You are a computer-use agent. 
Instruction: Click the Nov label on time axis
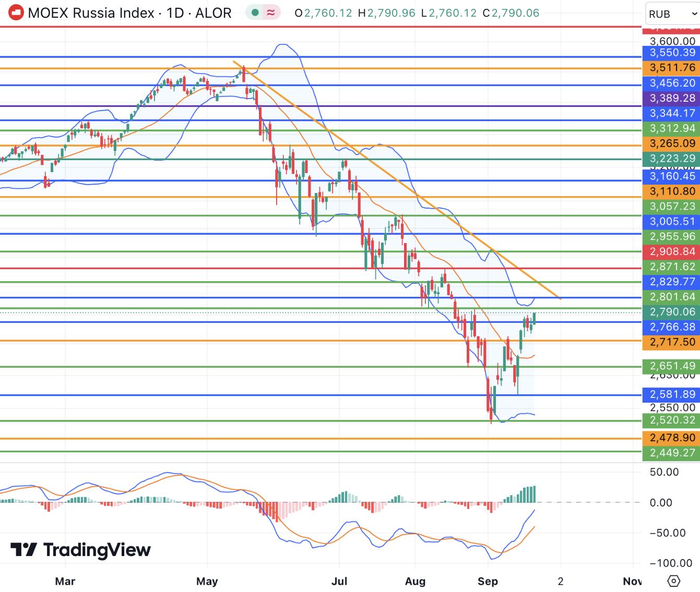click(632, 581)
